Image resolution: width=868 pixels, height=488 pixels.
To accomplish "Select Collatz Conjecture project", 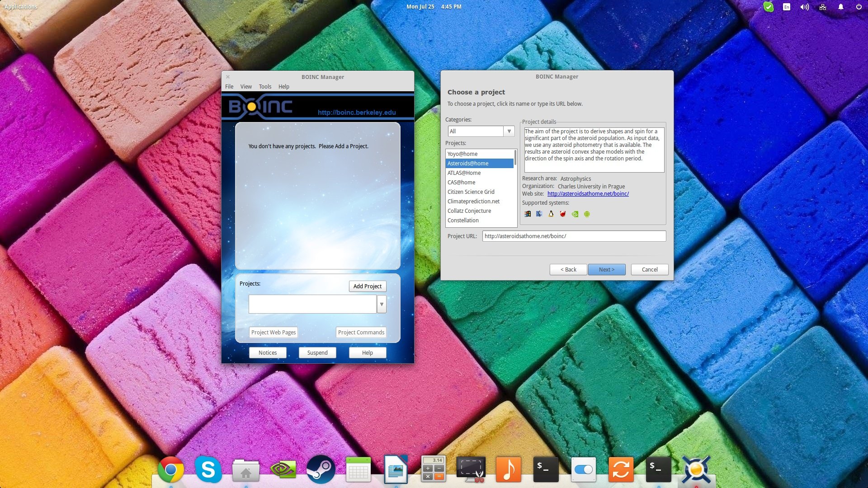I will click(480, 211).
